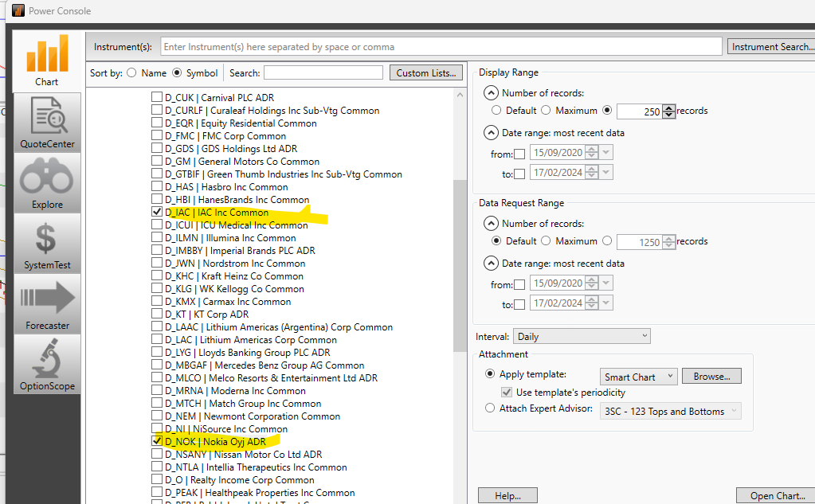
Task: Click the Help button
Action: point(507,496)
